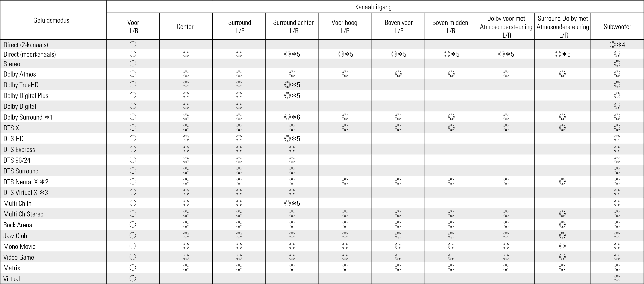Click the Video Game row label
Viewport: 644px width, 284px height.
[x=19, y=257]
